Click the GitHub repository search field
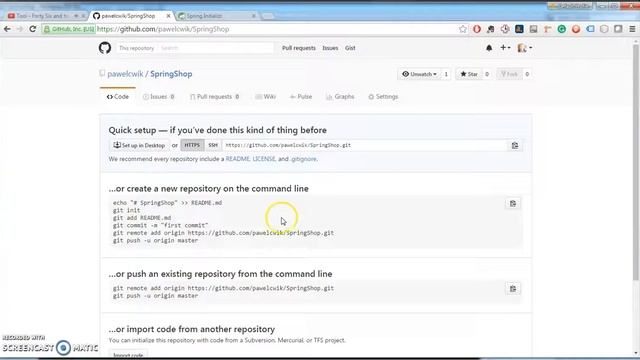Image resolution: width=640 pixels, height=360 pixels. [x=215, y=48]
